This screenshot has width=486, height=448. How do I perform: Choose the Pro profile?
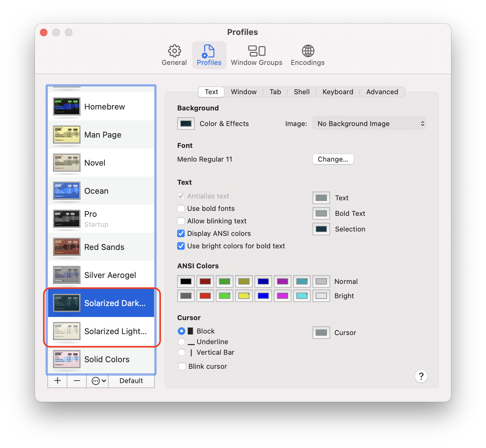101,219
